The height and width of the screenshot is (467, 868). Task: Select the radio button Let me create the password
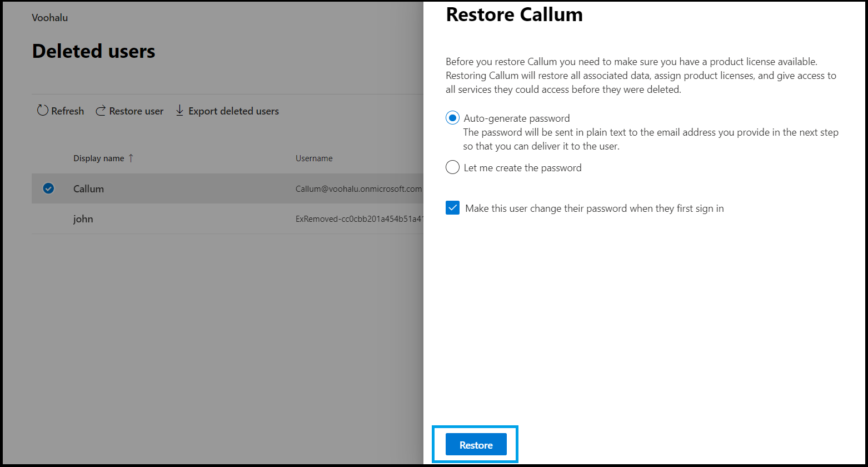452,167
